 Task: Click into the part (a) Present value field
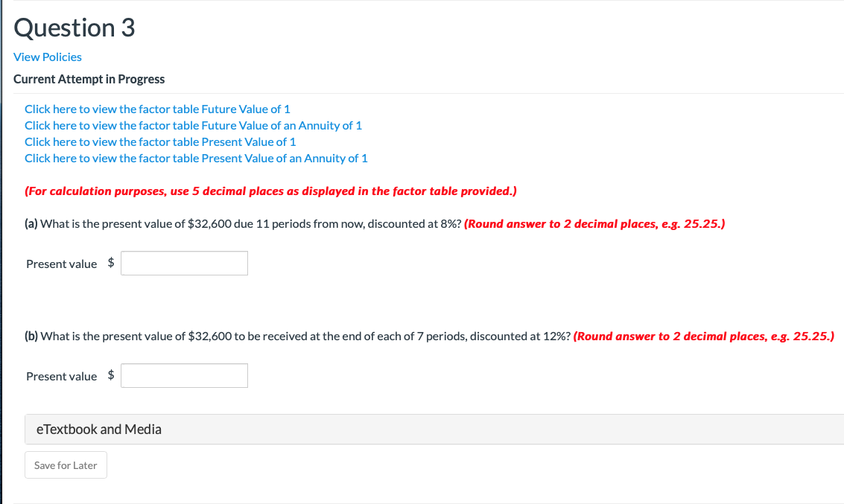click(184, 263)
